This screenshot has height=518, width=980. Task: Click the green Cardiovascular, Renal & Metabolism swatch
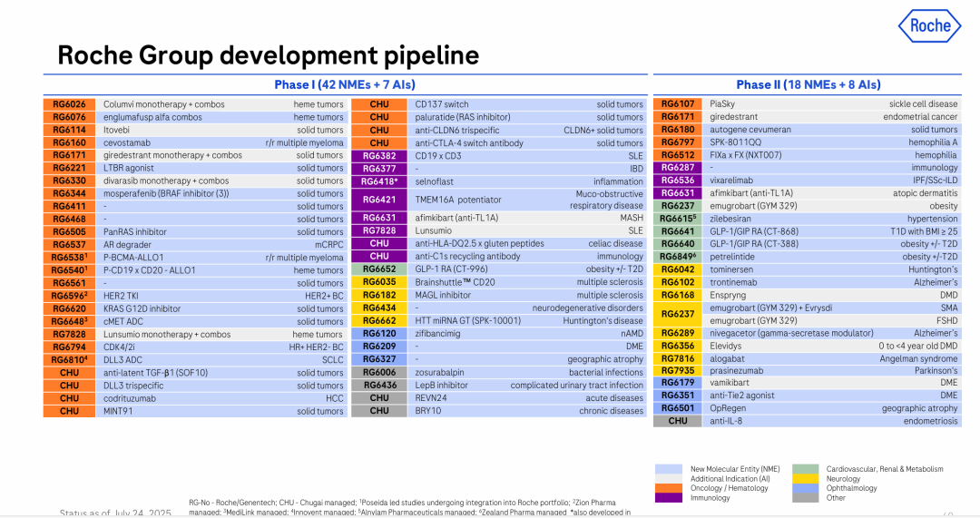click(805, 469)
